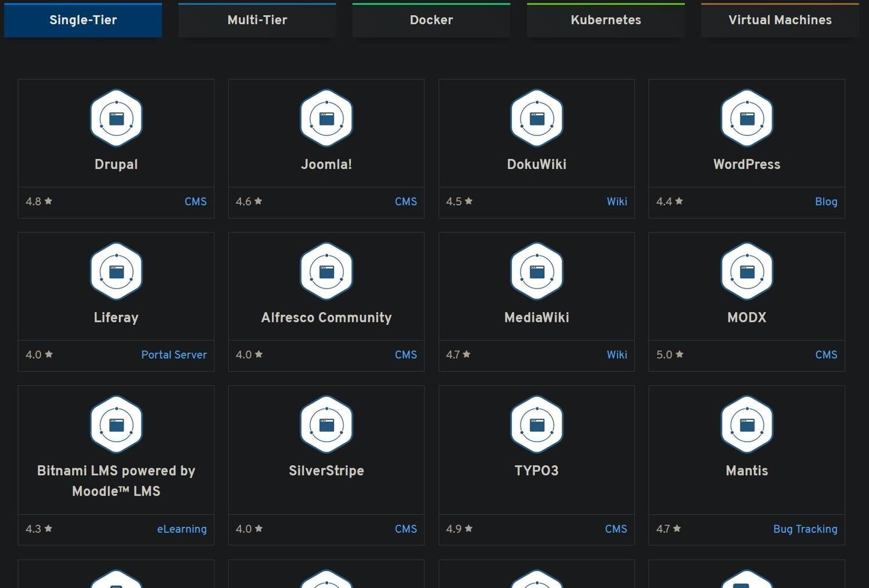Select the Alfresco Community icon
The image size is (869, 588).
[x=326, y=271]
